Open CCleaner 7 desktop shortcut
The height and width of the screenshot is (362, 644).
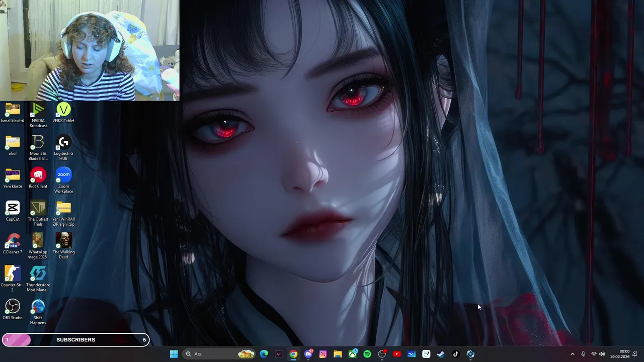tap(13, 244)
